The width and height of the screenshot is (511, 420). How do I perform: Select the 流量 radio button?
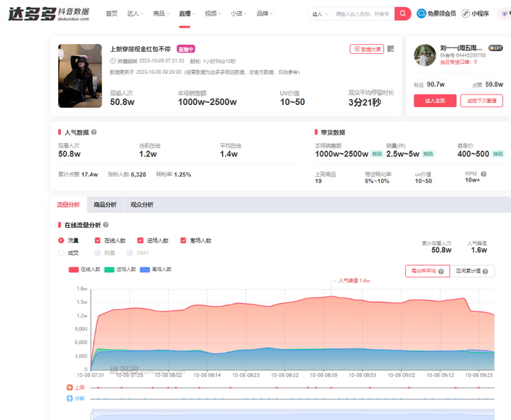61,241
